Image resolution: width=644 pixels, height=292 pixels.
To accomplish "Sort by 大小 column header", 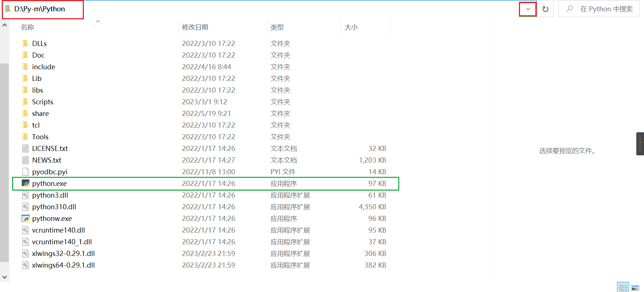I will click(351, 27).
